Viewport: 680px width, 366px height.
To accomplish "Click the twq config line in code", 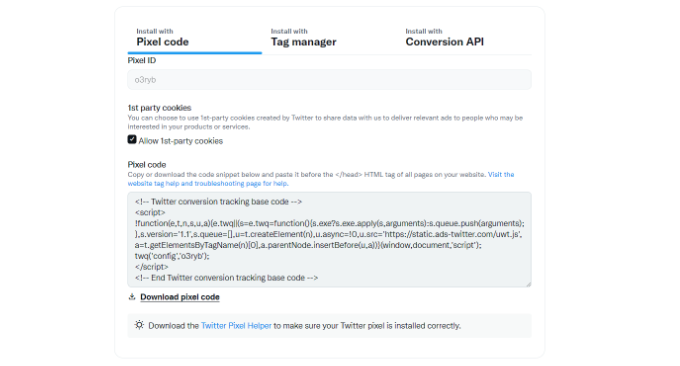I will (172, 256).
